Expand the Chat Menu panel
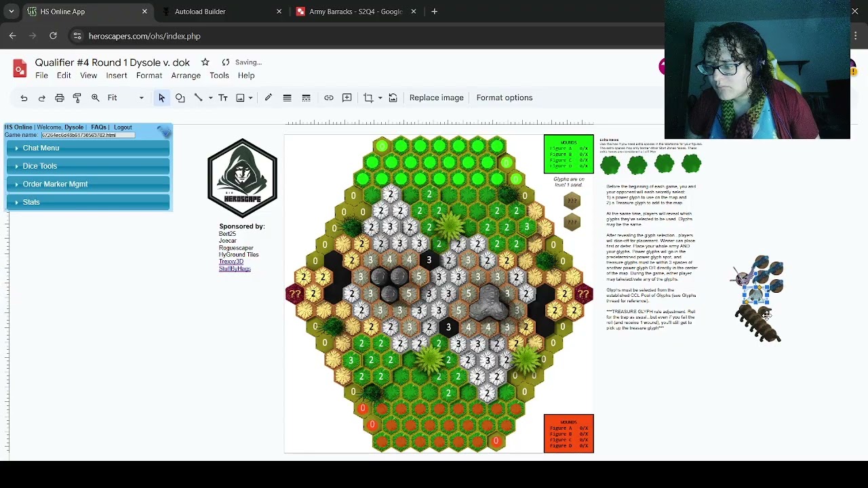This screenshot has height=488, width=868. pos(88,148)
